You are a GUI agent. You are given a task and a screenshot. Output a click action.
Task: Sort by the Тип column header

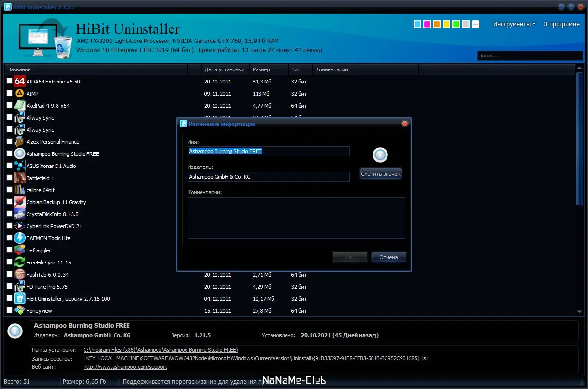point(301,69)
